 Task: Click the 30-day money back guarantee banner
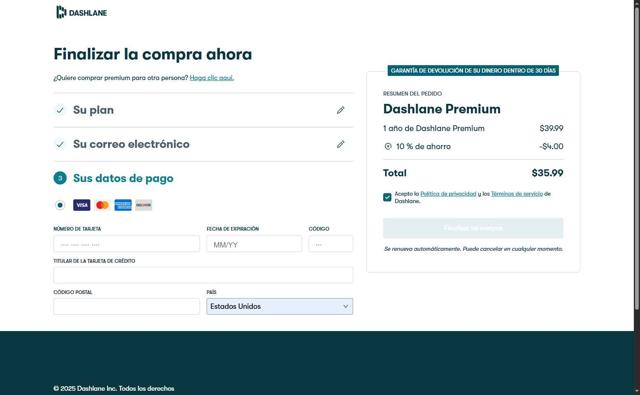pyautogui.click(x=473, y=71)
